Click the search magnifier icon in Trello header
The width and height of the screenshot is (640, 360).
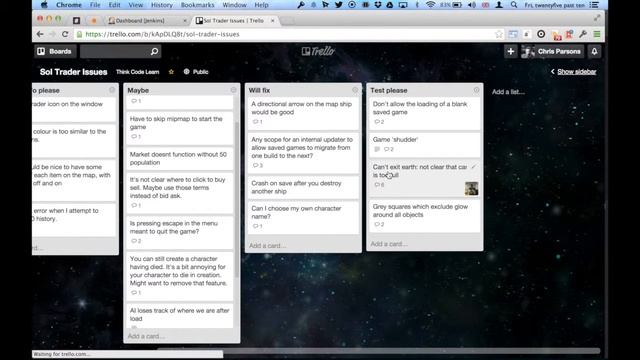[154, 51]
